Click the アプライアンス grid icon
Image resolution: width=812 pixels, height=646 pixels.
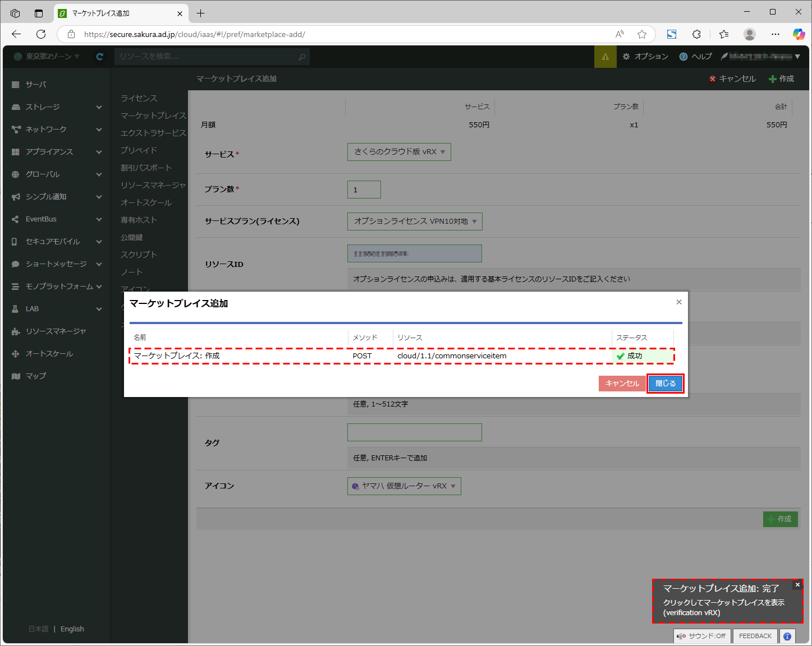point(16,152)
